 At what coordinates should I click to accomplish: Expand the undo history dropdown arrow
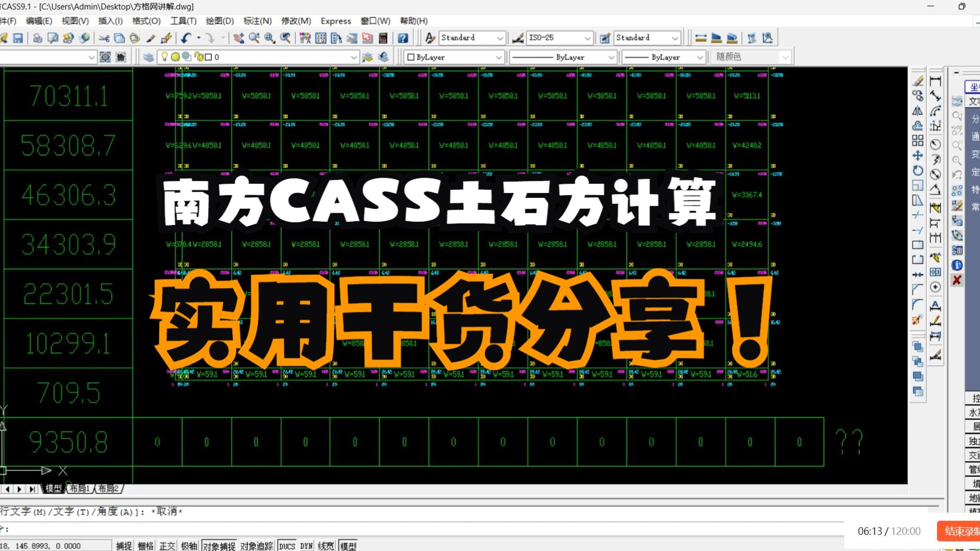pyautogui.click(x=199, y=38)
